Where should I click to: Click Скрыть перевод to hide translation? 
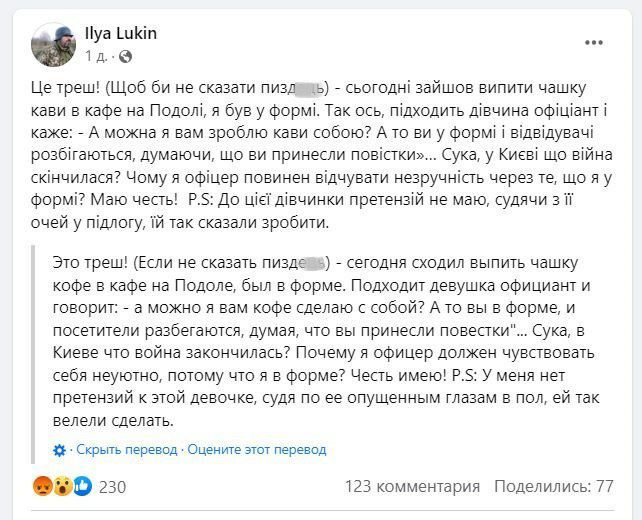tap(127, 450)
